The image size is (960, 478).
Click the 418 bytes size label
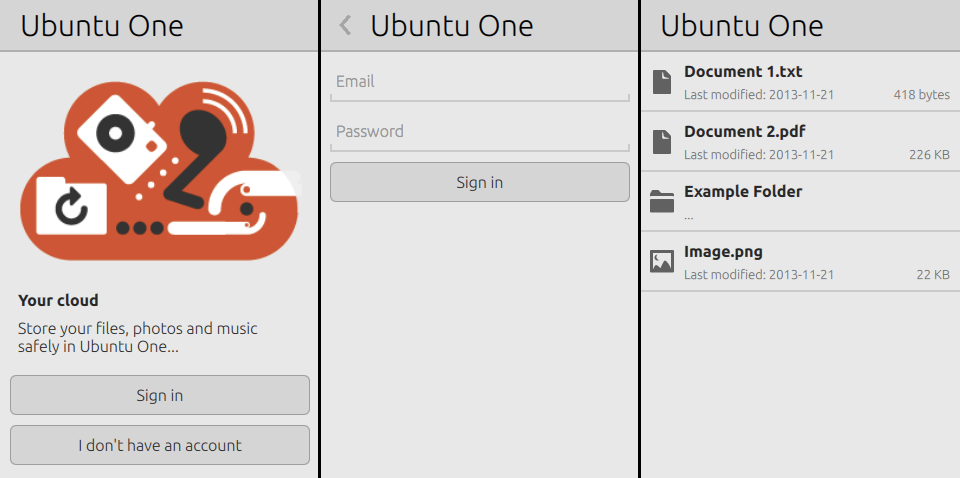coord(921,95)
